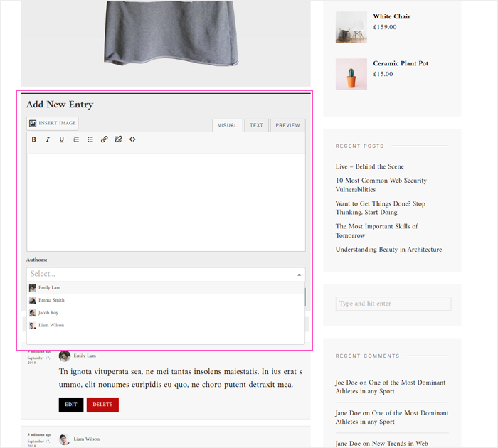Insert a numbered list
The width and height of the screenshot is (498, 448).
click(x=76, y=139)
